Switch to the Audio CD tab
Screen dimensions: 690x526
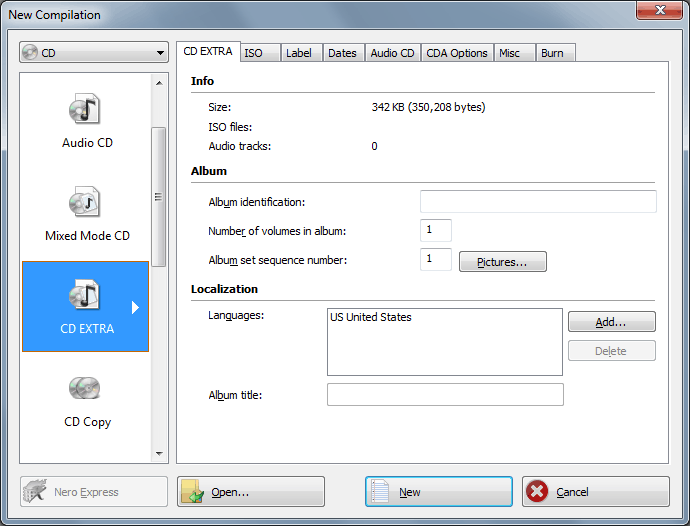pyautogui.click(x=392, y=53)
